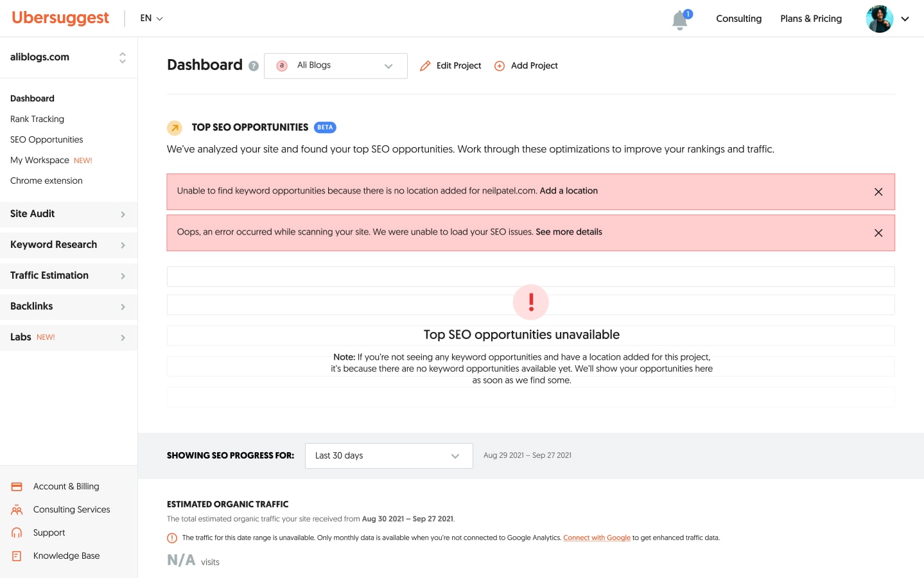
Task: Expand the Keyword Research section
Action: pos(69,245)
